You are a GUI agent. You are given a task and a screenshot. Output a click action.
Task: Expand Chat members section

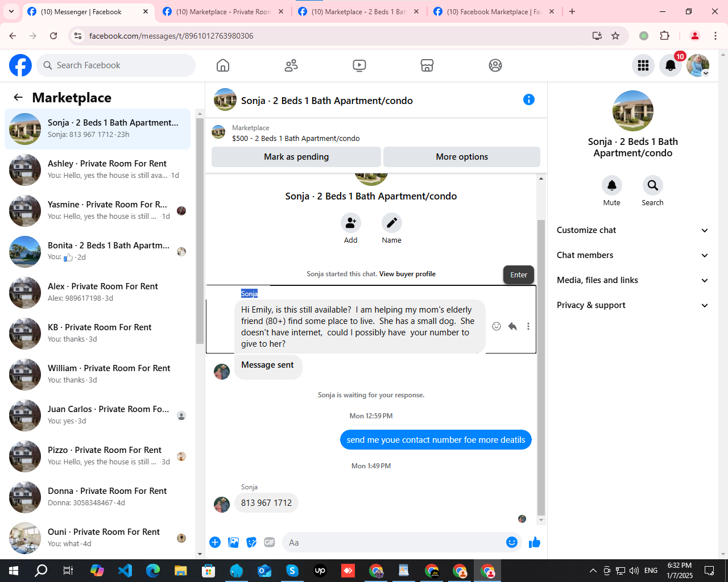click(633, 255)
